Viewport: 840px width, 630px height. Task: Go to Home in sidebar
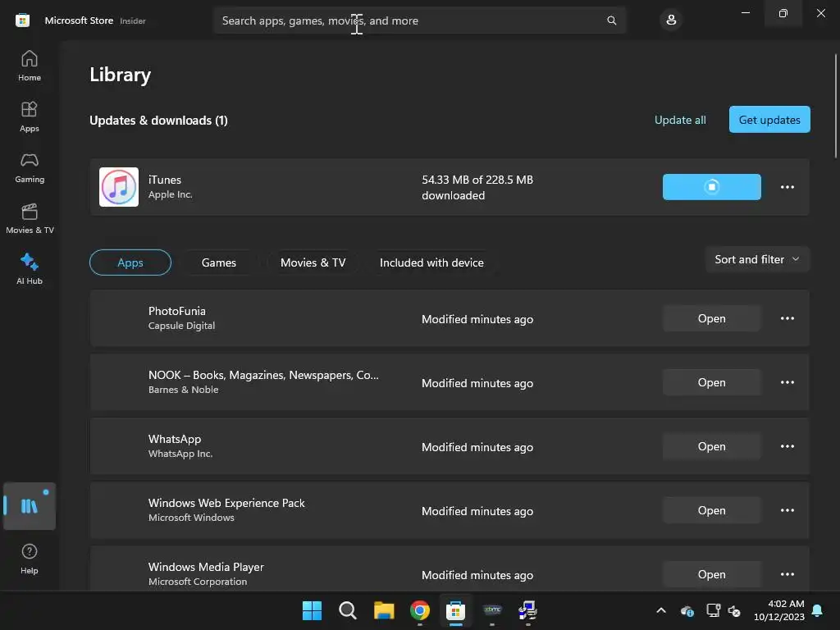tap(30, 66)
